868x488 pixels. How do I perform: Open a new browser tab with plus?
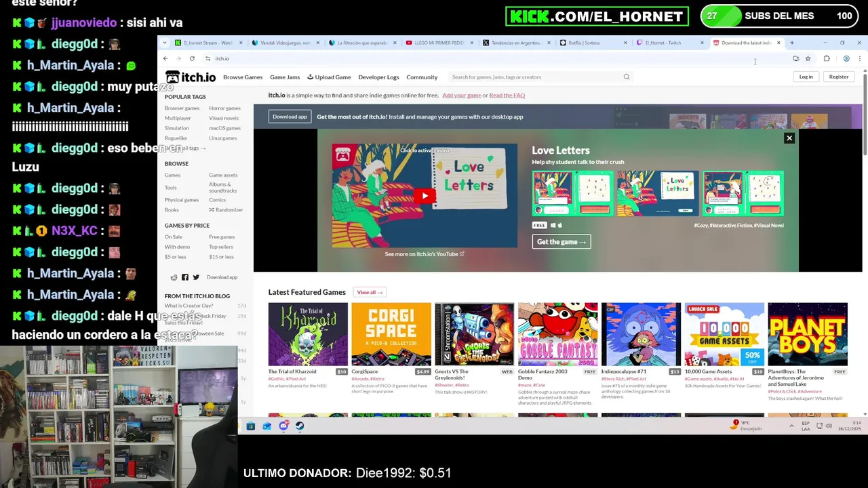[791, 43]
